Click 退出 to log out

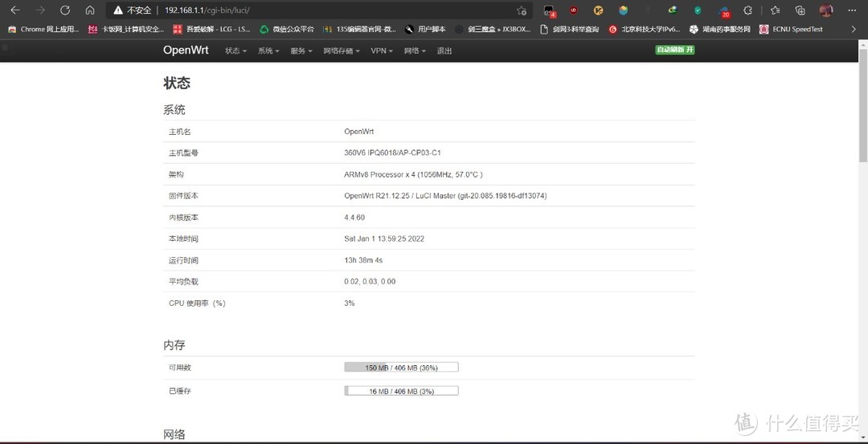coord(444,51)
